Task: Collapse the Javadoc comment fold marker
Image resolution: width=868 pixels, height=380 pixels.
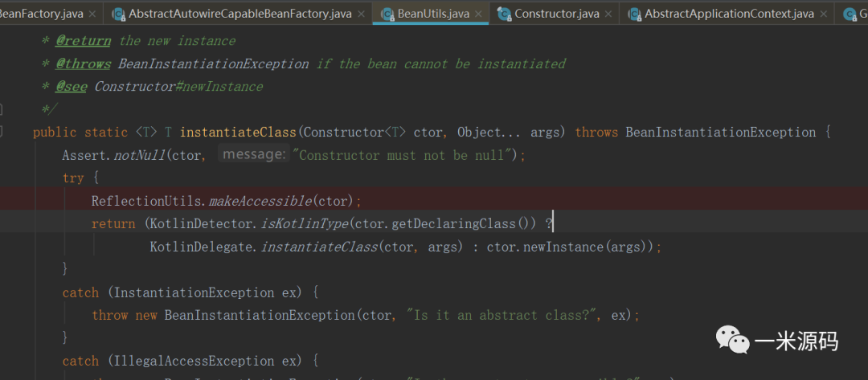Action: [2, 108]
